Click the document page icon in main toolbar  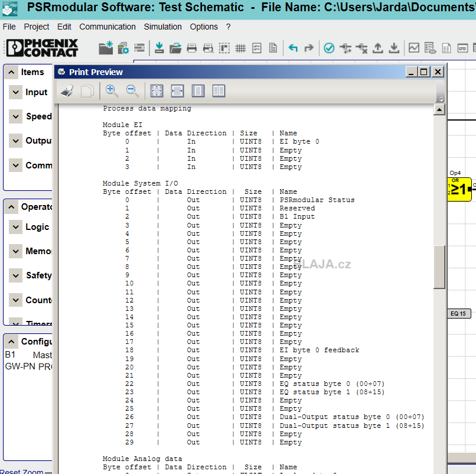tap(273, 48)
